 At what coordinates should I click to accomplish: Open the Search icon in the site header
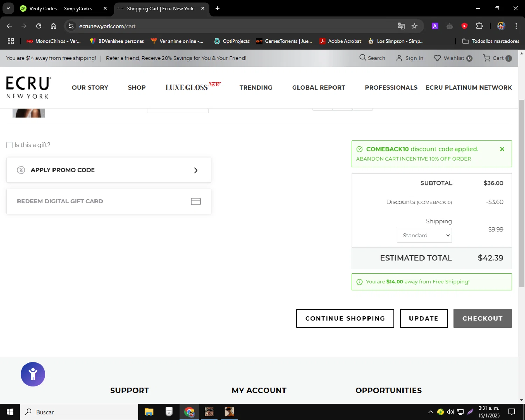tap(363, 58)
